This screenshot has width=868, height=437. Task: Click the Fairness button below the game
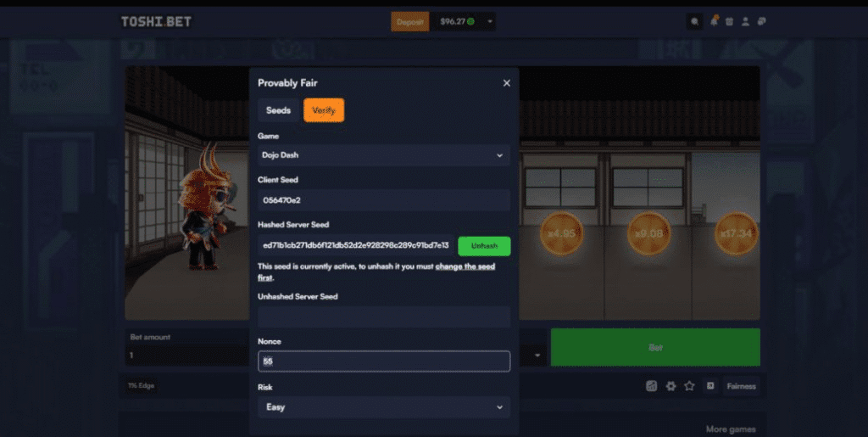point(741,386)
